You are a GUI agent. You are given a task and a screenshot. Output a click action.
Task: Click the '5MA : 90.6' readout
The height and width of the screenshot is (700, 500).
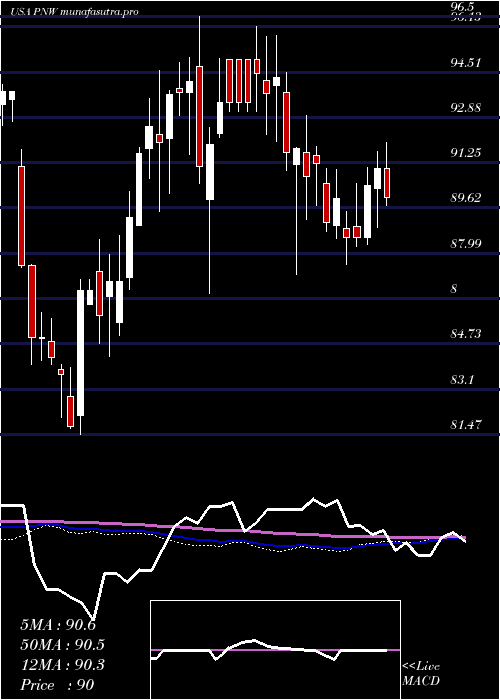(x=58, y=625)
